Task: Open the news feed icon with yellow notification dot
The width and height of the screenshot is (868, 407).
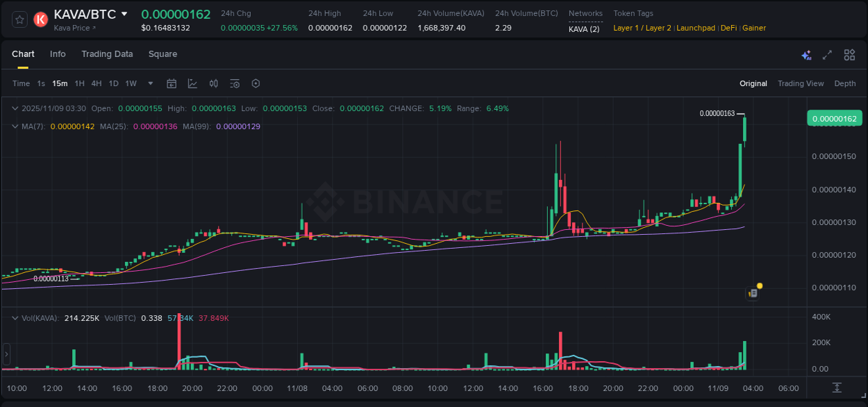Action: (x=753, y=292)
